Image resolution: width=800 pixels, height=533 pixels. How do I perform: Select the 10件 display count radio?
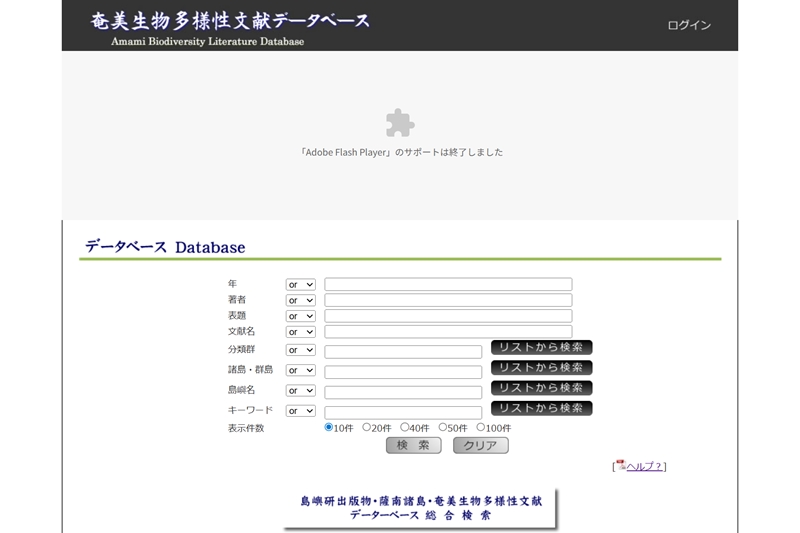coord(329,427)
